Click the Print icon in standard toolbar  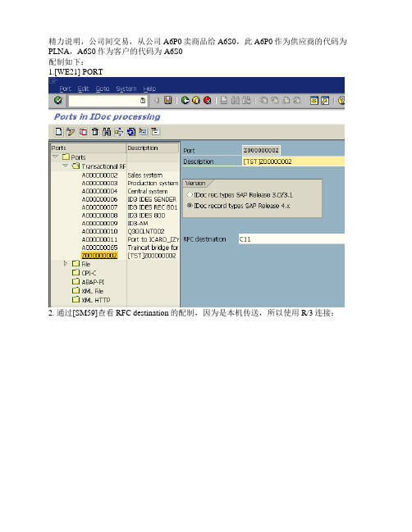coord(224,101)
